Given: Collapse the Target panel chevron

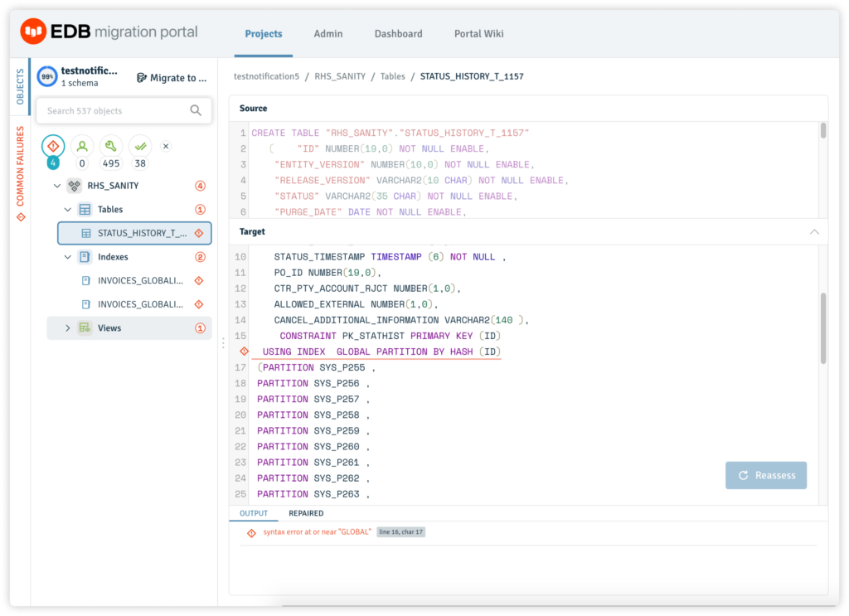Looking at the screenshot, I should pos(814,231).
